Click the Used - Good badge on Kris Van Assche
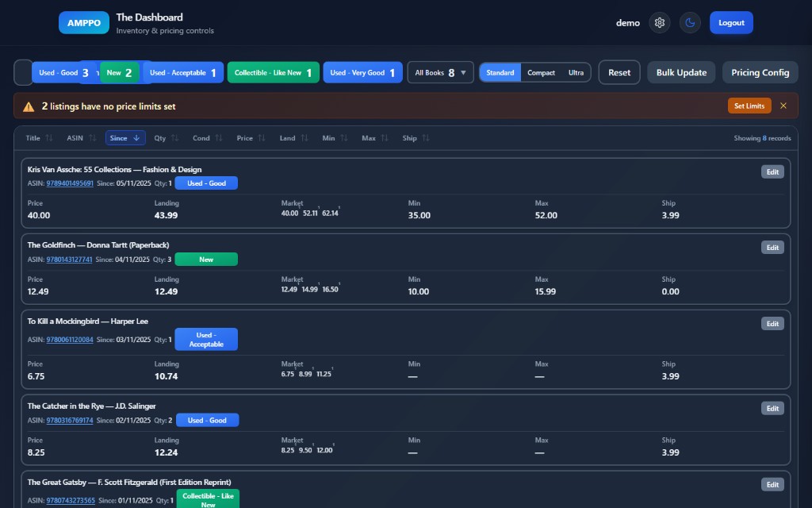Image resolution: width=812 pixels, height=508 pixels. [206, 183]
